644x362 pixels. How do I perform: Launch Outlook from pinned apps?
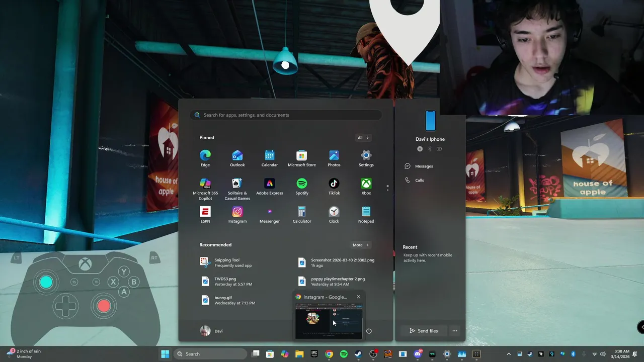[x=237, y=158]
